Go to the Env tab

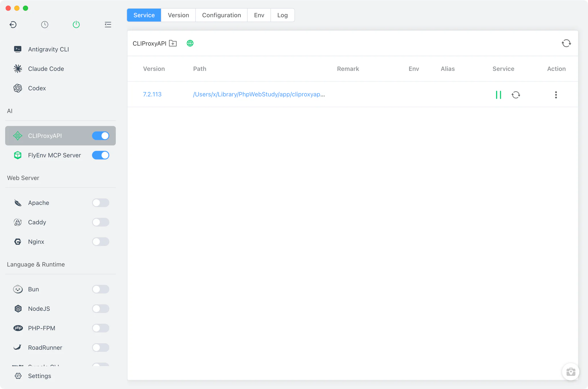(259, 15)
